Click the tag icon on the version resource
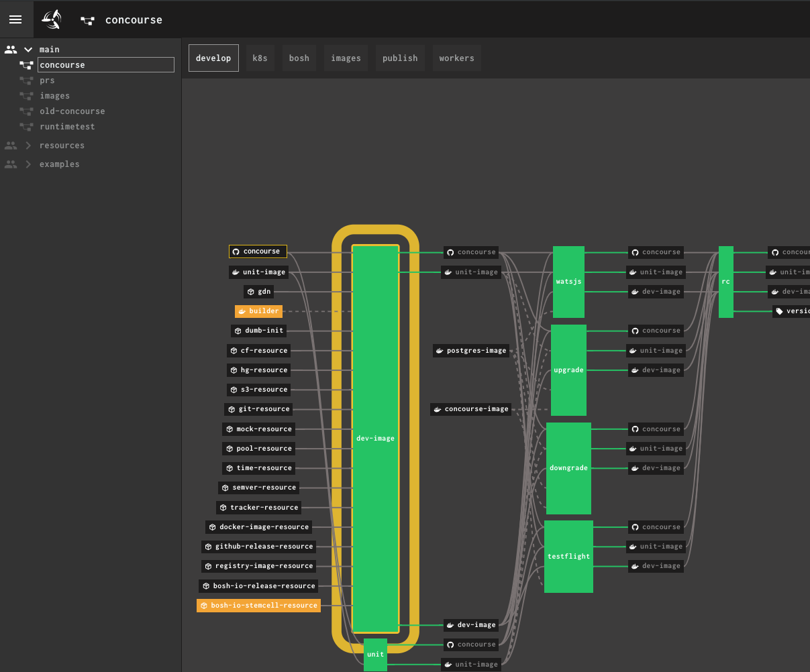 tap(779, 311)
